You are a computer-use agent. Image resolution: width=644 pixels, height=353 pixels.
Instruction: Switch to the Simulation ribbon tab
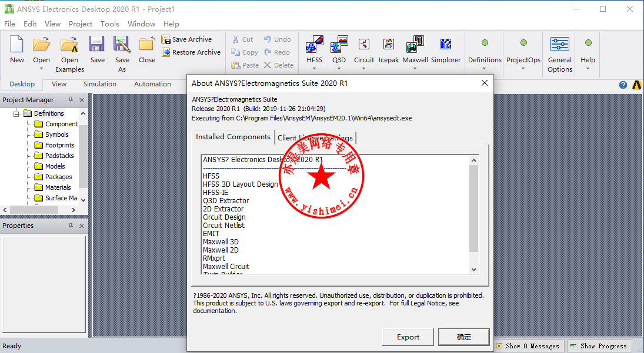100,84
